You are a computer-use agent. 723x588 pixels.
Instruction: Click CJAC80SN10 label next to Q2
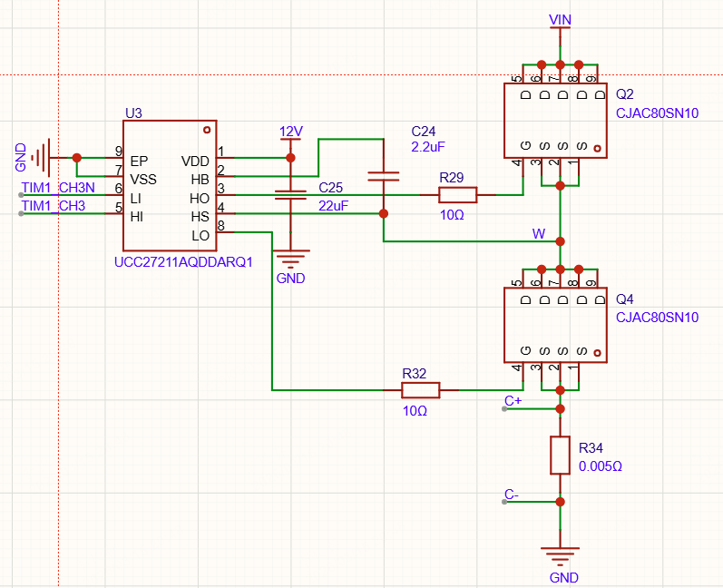pos(657,113)
